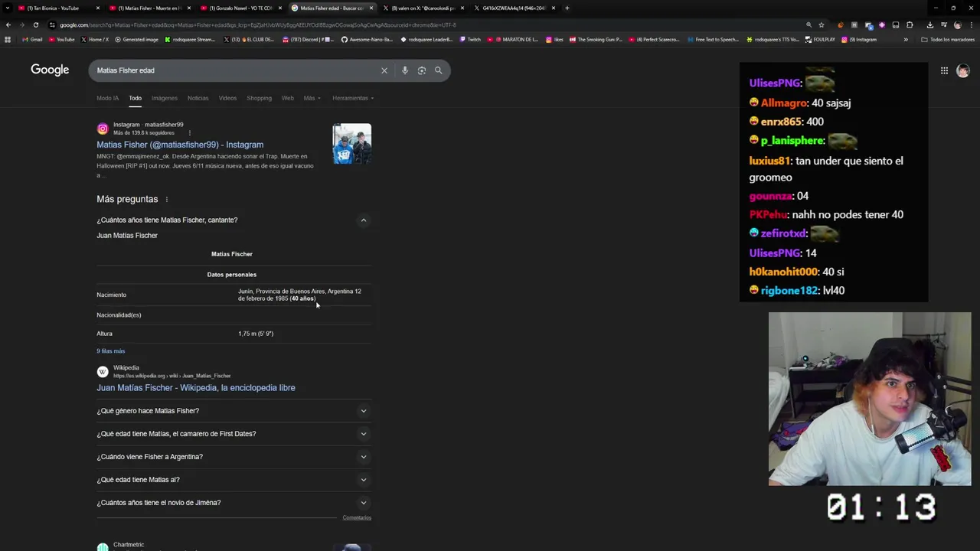The height and width of the screenshot is (551, 980).
Task: Open the Chrome downloads panel
Action: [x=929, y=24]
